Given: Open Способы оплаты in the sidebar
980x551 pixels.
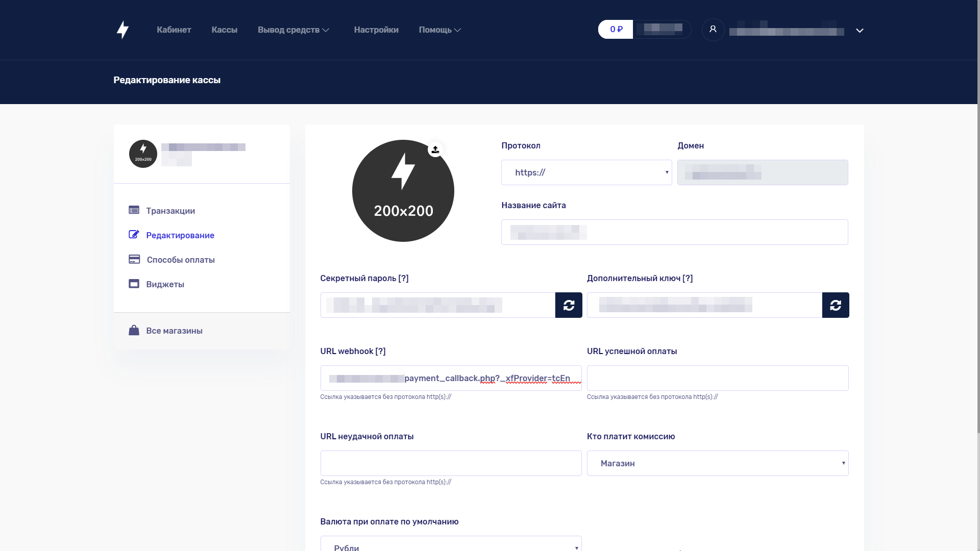Looking at the screenshot, I should point(180,260).
